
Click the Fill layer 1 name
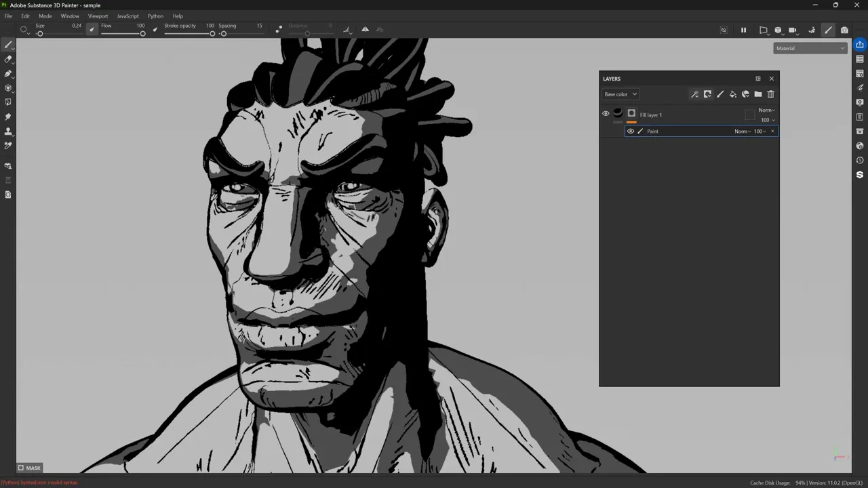650,115
